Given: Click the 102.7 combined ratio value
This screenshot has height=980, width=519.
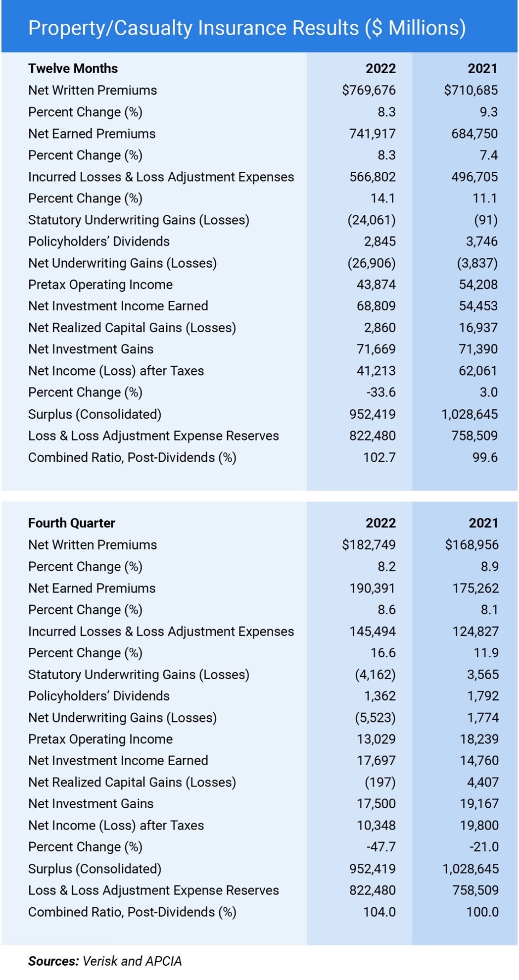Looking at the screenshot, I should 379,457.
